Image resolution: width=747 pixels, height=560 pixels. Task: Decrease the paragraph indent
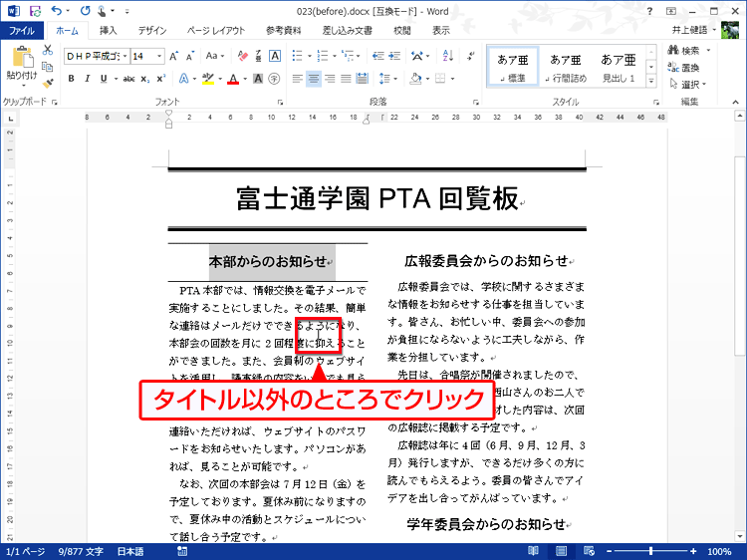pos(378,56)
